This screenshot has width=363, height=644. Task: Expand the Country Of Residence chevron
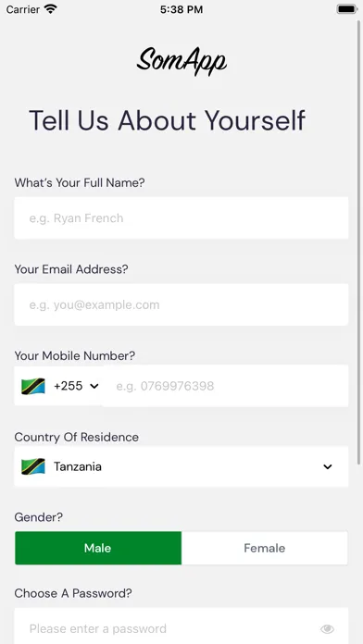[327, 466]
